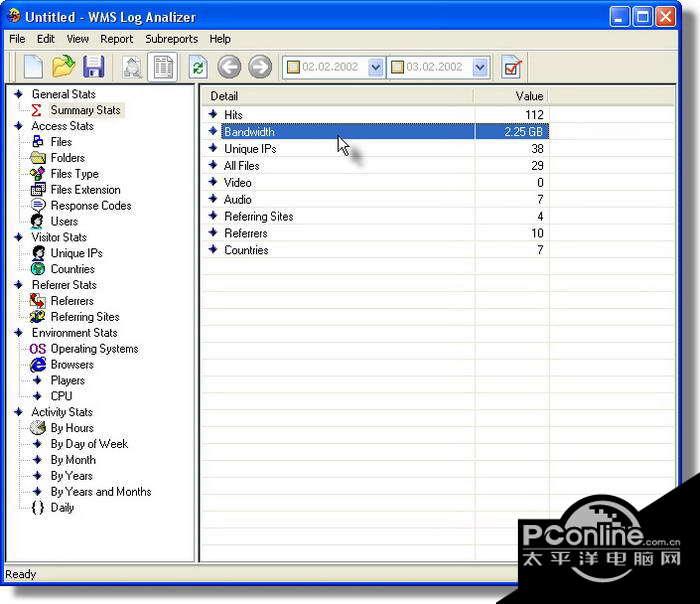The width and height of the screenshot is (700, 604).
Task: Go back with the left arrow button
Action: point(229,67)
